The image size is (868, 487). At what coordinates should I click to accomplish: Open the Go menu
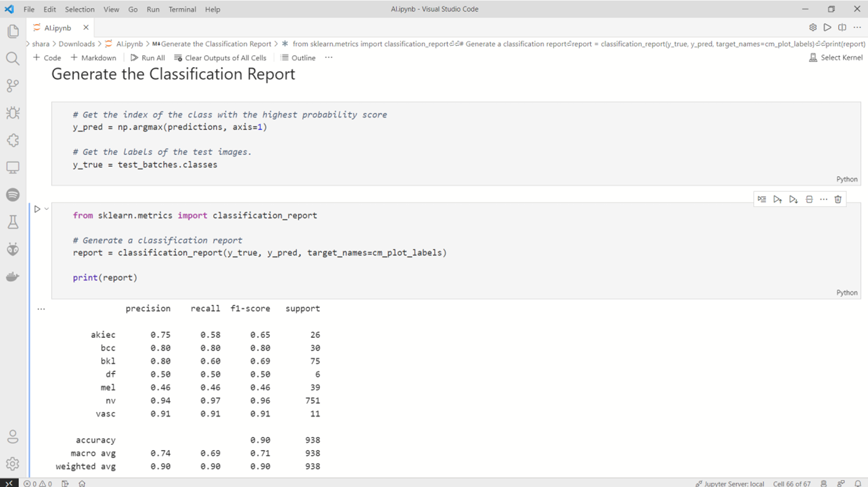(133, 9)
